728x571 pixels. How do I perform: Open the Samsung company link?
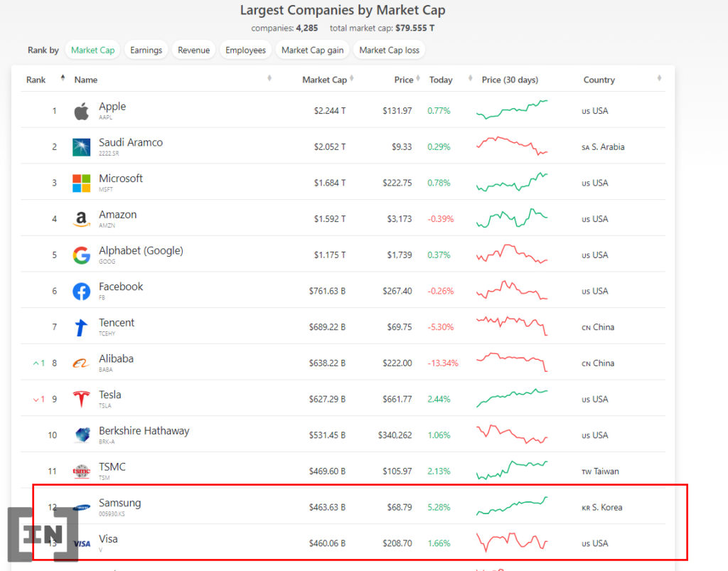pos(119,503)
